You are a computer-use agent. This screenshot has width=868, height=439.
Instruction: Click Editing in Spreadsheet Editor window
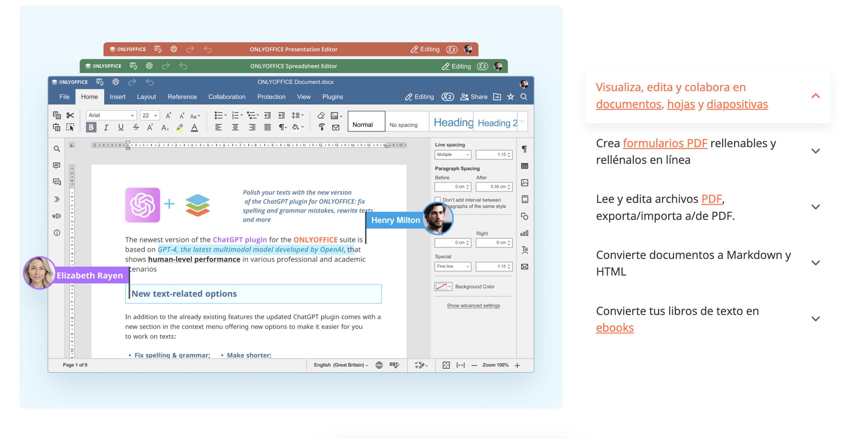pos(456,66)
